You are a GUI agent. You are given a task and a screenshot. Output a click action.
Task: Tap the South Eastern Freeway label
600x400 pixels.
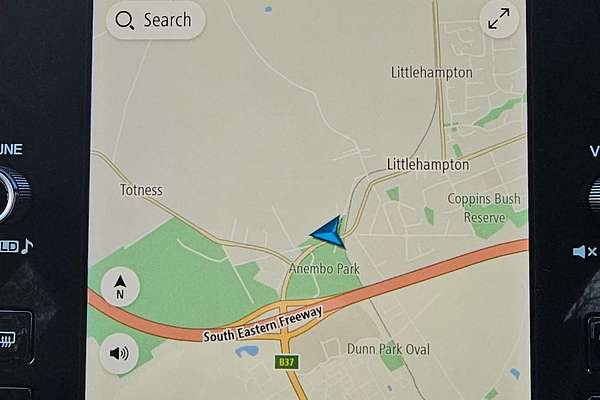[263, 325]
